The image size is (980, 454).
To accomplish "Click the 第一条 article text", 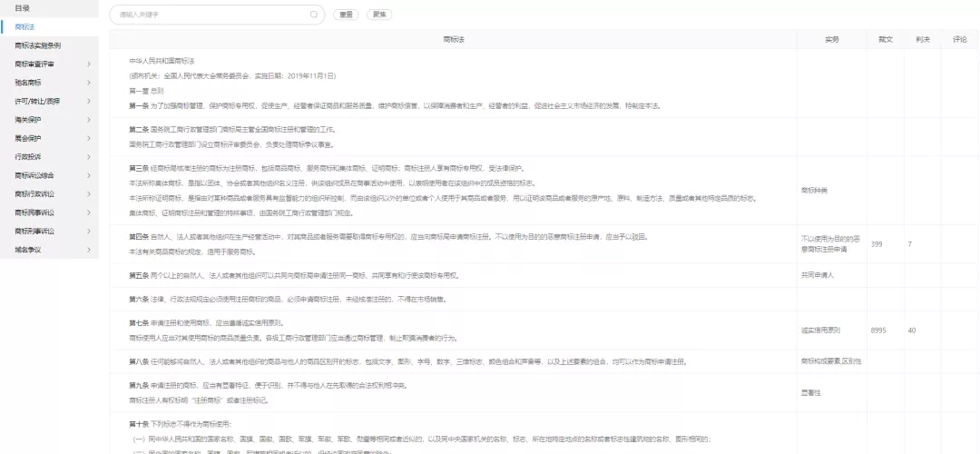I will [395, 106].
